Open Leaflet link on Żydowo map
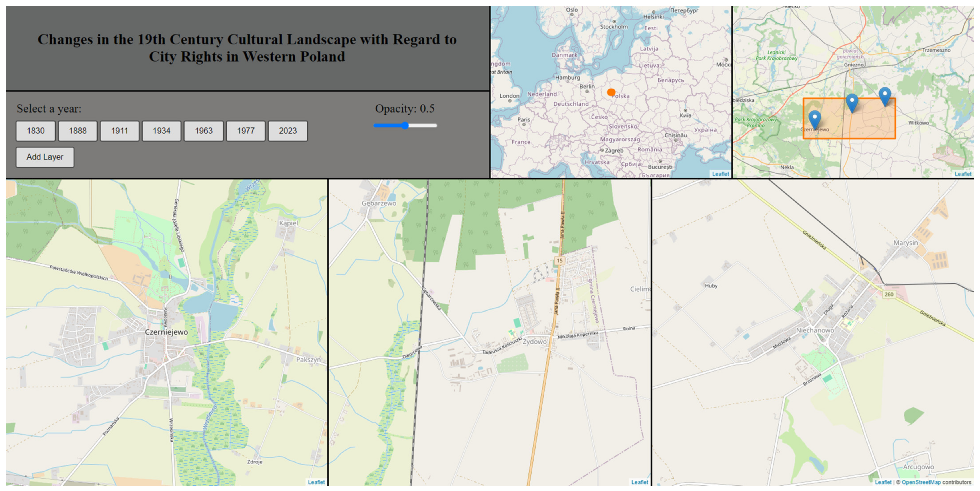 click(x=639, y=482)
